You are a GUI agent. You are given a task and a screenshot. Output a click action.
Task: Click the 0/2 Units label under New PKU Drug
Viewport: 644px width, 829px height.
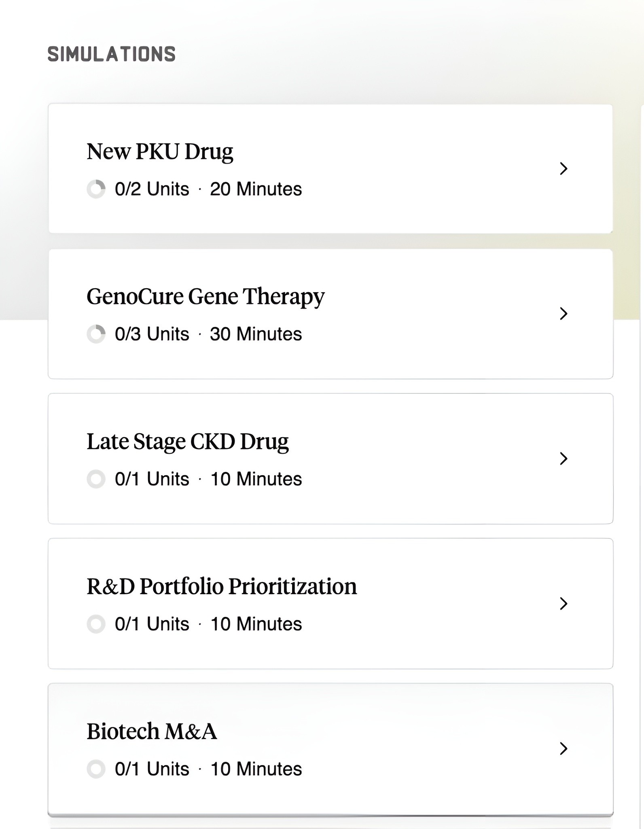pos(152,189)
